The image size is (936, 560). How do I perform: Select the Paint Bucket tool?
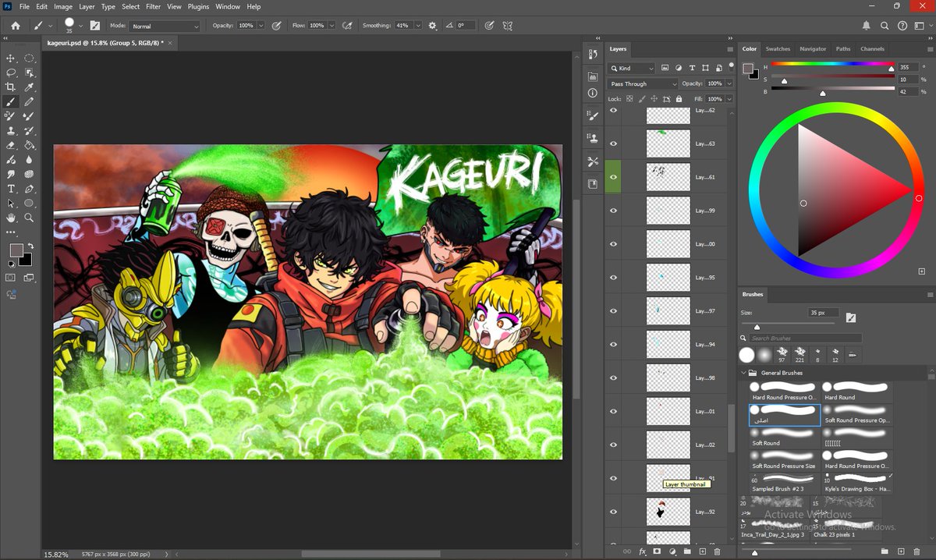point(30,145)
